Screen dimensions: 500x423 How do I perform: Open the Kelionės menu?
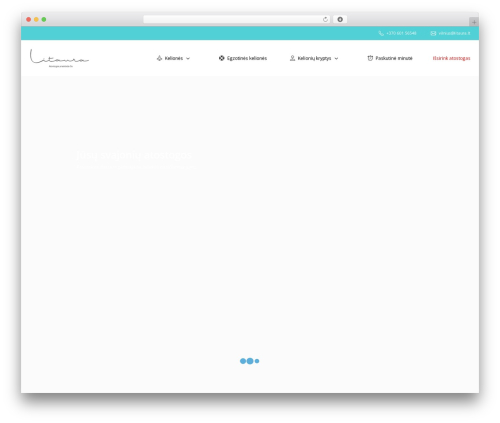coord(173,58)
